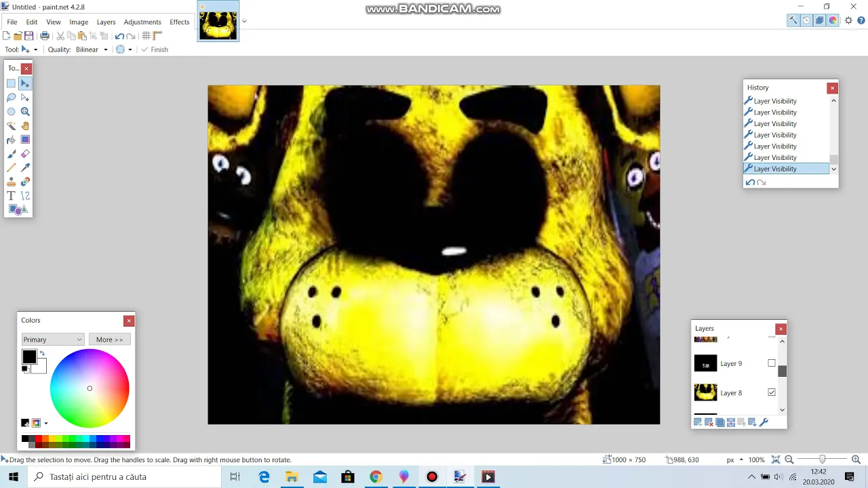Viewport: 868px width, 488px height.
Task: Select the Gradient tool
Action: click(25, 140)
